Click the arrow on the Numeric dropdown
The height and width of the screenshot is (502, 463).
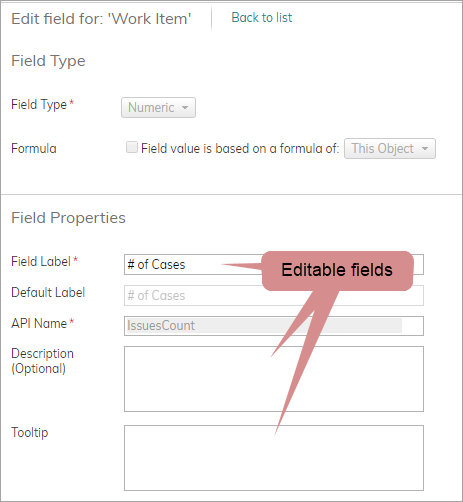[185, 108]
